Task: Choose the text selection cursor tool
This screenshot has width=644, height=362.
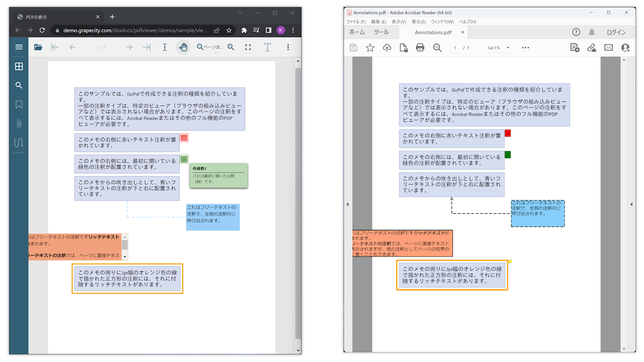Action: click(165, 47)
